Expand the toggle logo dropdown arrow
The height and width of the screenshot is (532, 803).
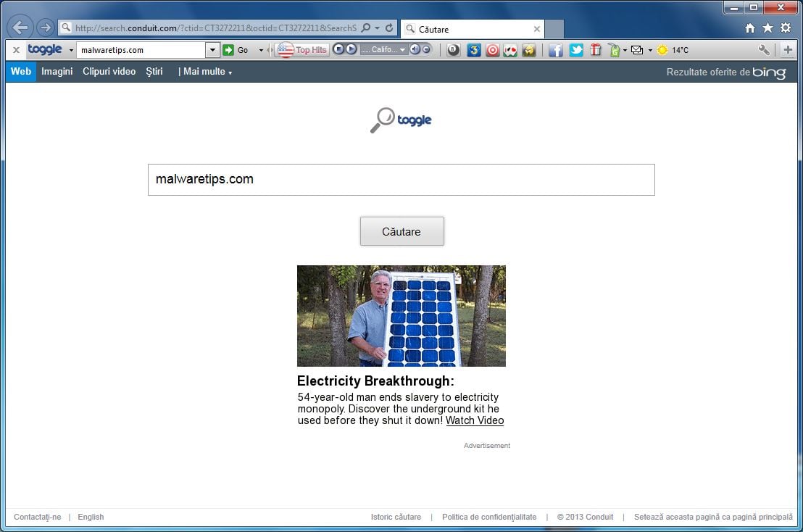[71, 50]
